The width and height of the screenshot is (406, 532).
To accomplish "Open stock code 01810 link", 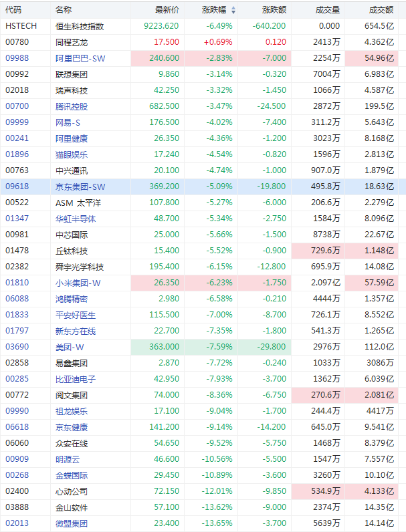I will click(17, 283).
